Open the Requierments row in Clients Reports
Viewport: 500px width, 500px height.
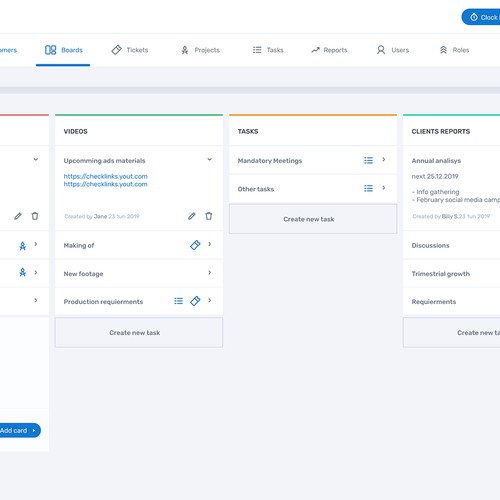(452, 302)
